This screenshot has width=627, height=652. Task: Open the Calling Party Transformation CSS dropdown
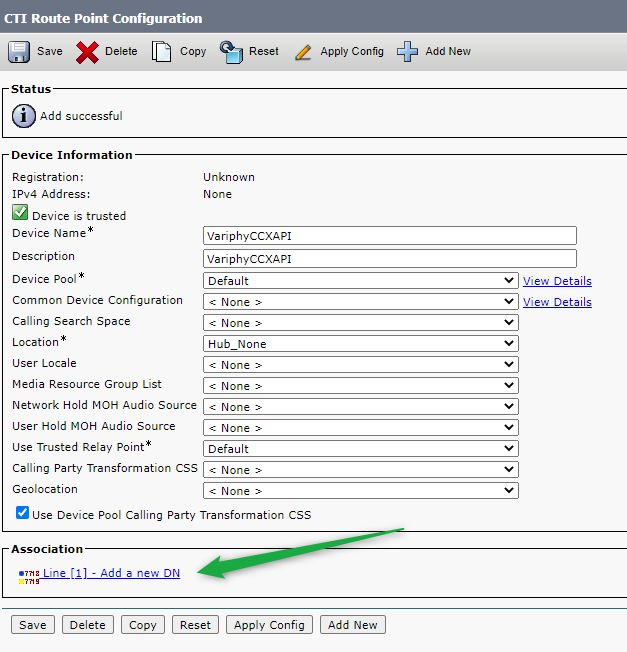pyautogui.click(x=360, y=470)
